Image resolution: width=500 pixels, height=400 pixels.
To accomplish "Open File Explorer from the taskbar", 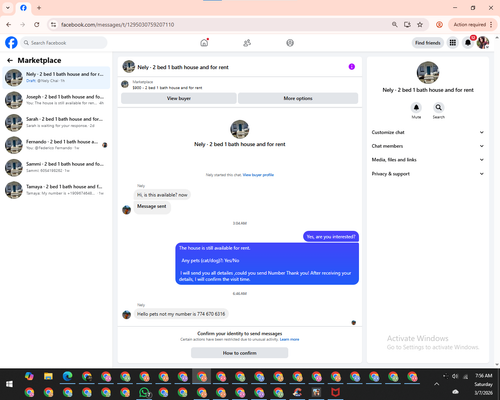I will point(48,377).
